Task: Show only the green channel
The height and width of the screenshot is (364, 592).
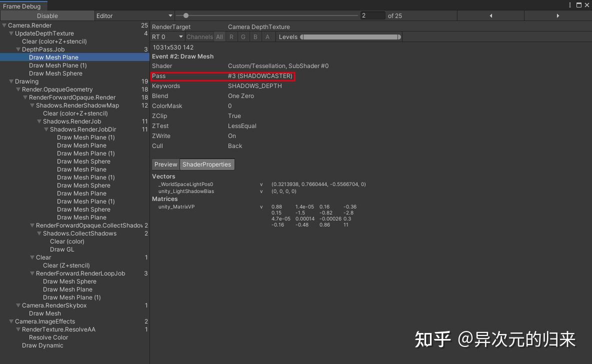Action: (243, 36)
